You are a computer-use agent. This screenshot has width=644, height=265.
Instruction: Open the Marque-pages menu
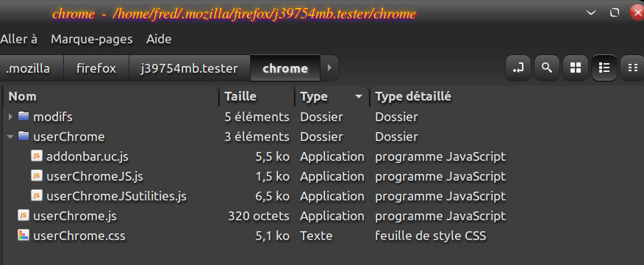tap(92, 40)
